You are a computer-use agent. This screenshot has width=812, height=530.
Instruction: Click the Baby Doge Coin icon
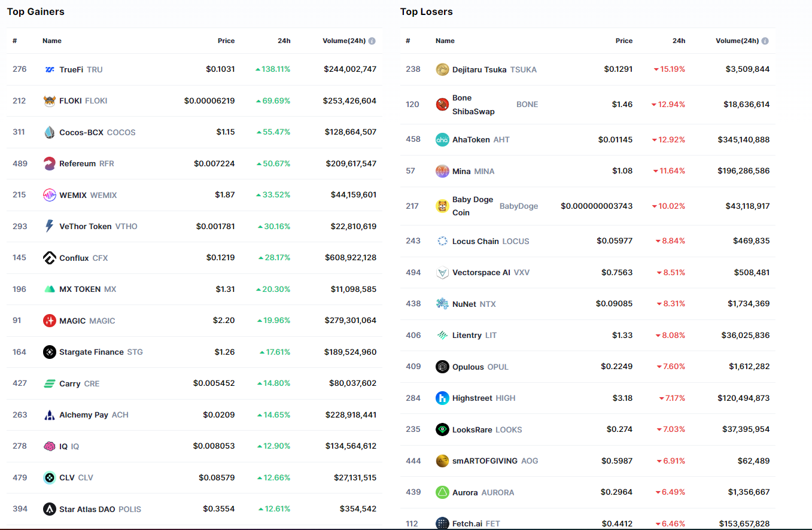(x=442, y=206)
